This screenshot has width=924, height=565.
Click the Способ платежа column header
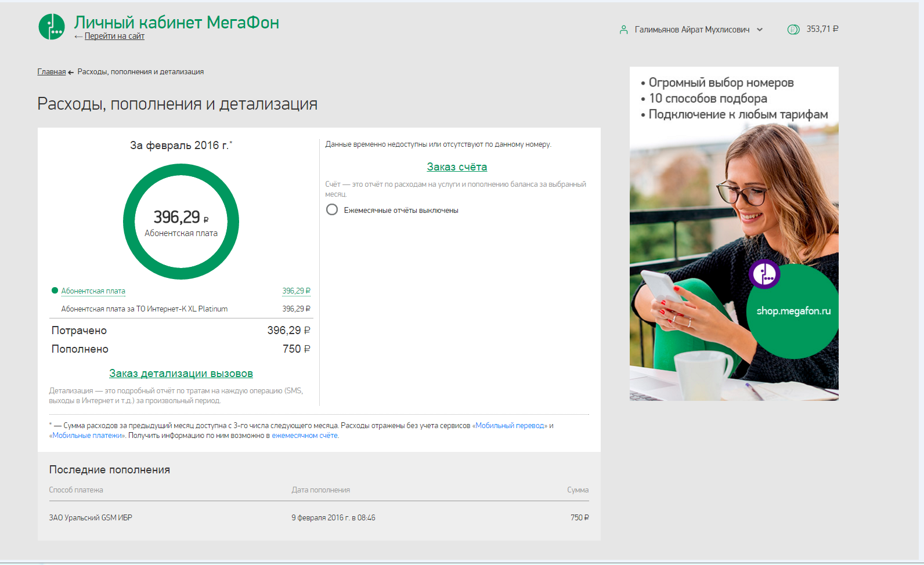coord(76,490)
